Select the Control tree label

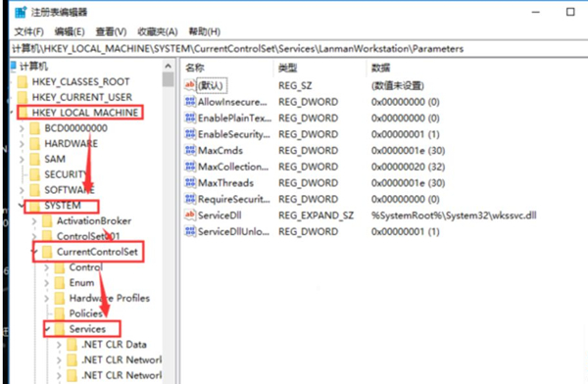[86, 267]
